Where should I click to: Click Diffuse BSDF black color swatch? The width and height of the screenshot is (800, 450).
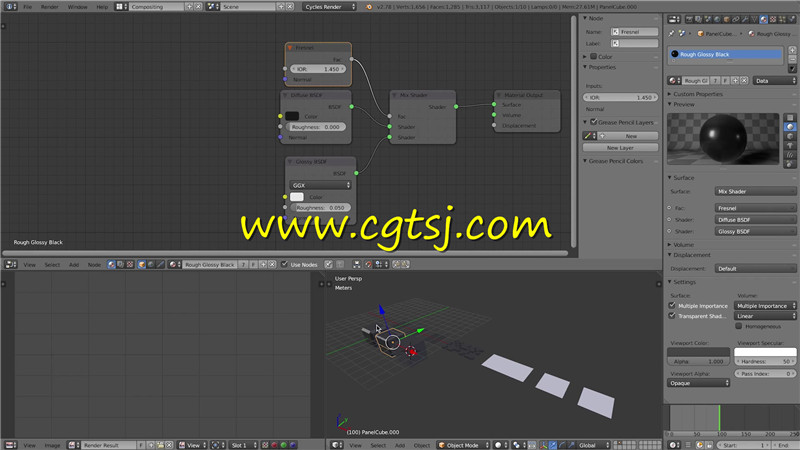(x=292, y=116)
